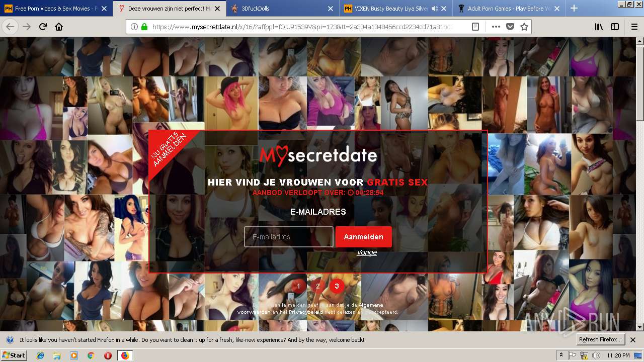Show hidden system tray icons
644x362 pixels.
561,355
